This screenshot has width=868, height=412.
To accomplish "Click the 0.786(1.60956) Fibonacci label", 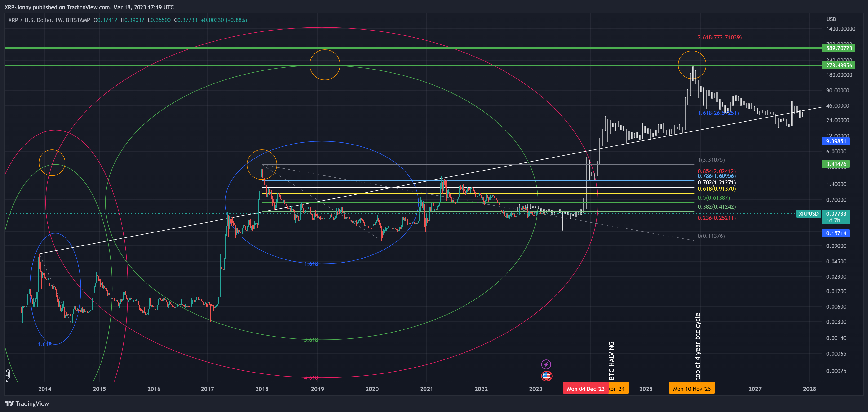I will (x=717, y=176).
